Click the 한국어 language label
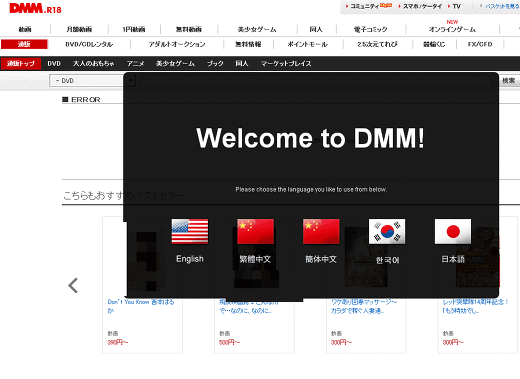The width and height of the screenshot is (520, 379). click(387, 260)
